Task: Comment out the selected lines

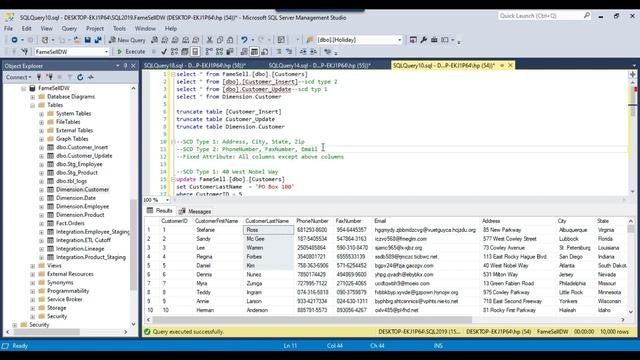Action: 279,52
